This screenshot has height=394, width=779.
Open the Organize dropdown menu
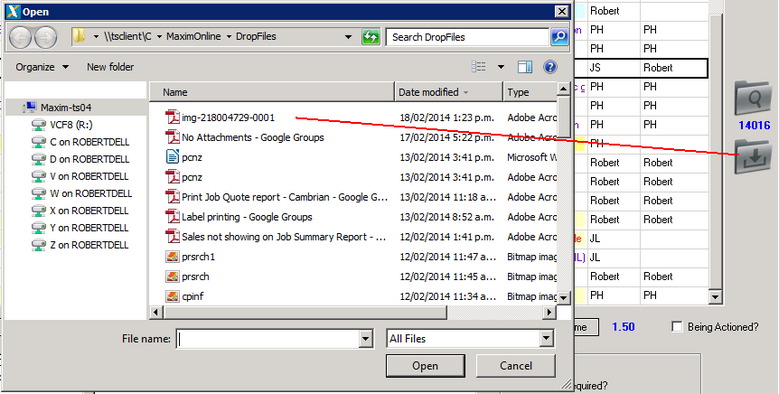point(42,67)
